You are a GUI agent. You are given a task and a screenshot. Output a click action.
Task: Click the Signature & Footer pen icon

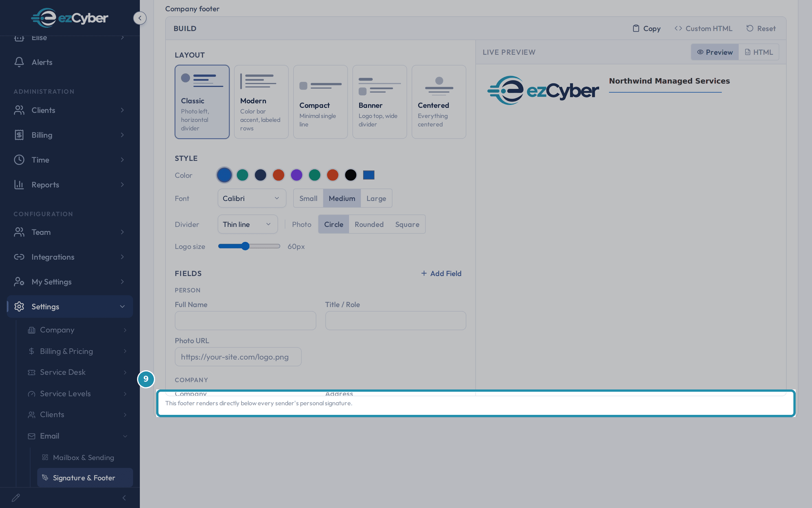coord(45,478)
